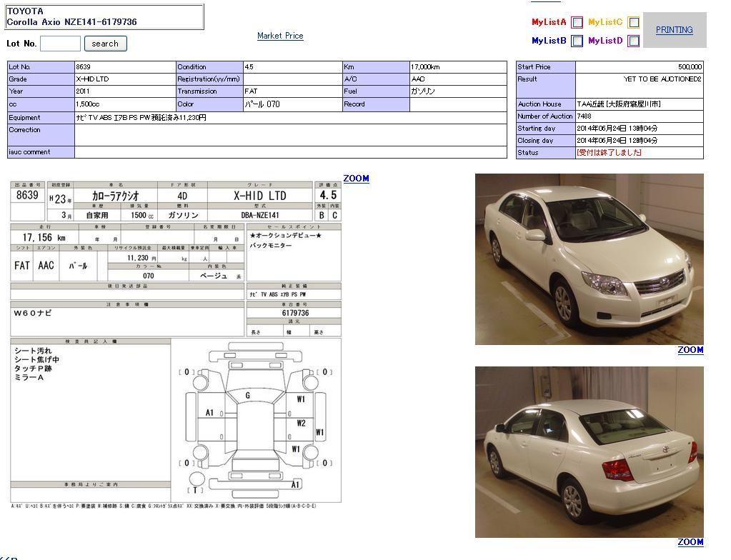Open the PRINTING link
Screen dimensions: 731x560
click(x=674, y=30)
